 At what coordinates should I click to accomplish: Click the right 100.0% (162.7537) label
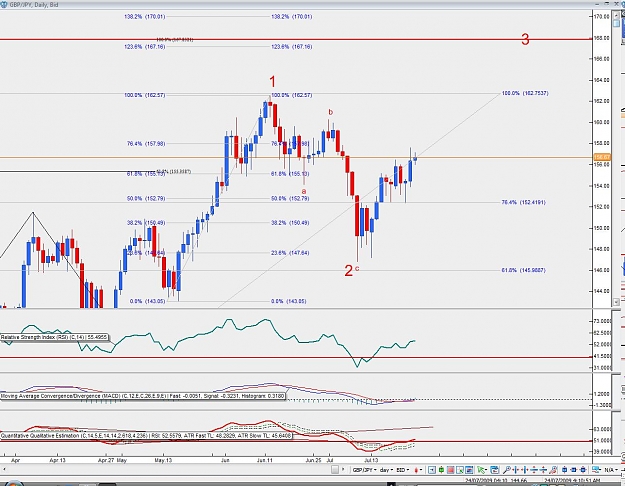point(525,93)
